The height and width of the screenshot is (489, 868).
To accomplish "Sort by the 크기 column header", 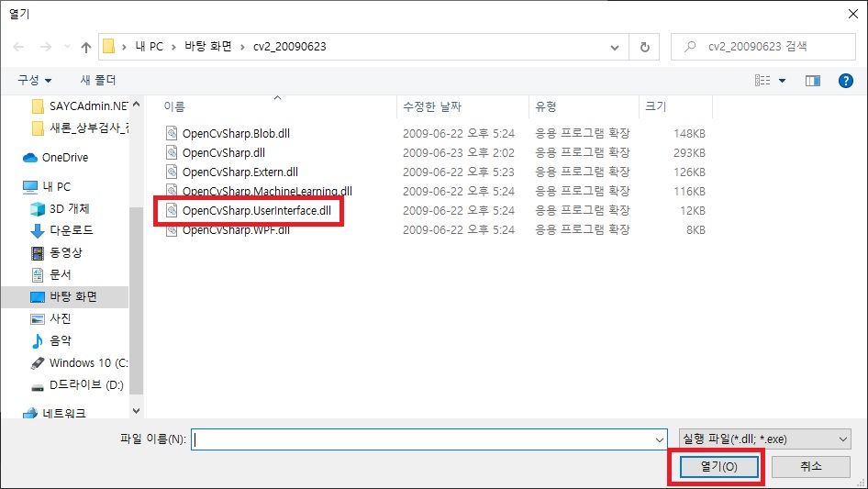I will 656,106.
